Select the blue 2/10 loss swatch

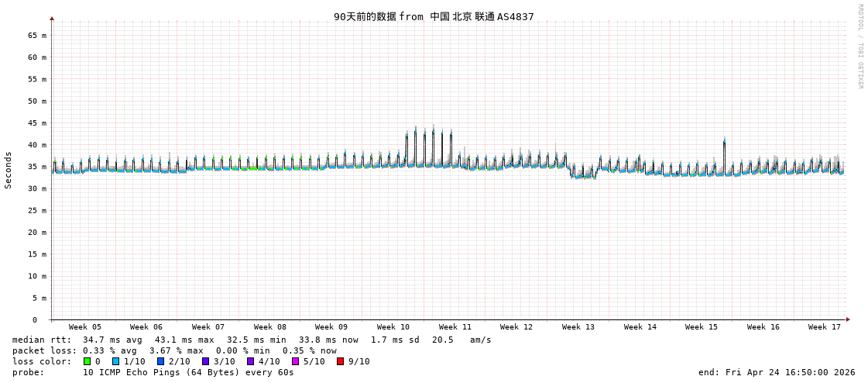(x=160, y=361)
